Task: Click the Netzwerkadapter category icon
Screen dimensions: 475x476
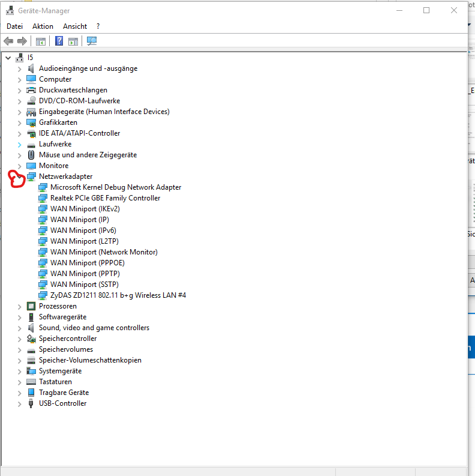Action: click(31, 176)
